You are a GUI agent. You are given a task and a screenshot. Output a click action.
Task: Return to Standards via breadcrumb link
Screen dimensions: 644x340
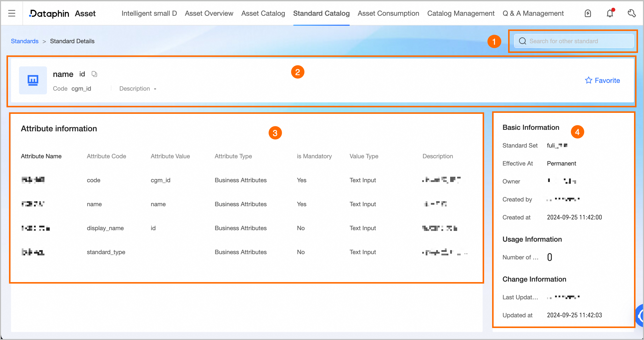24,41
